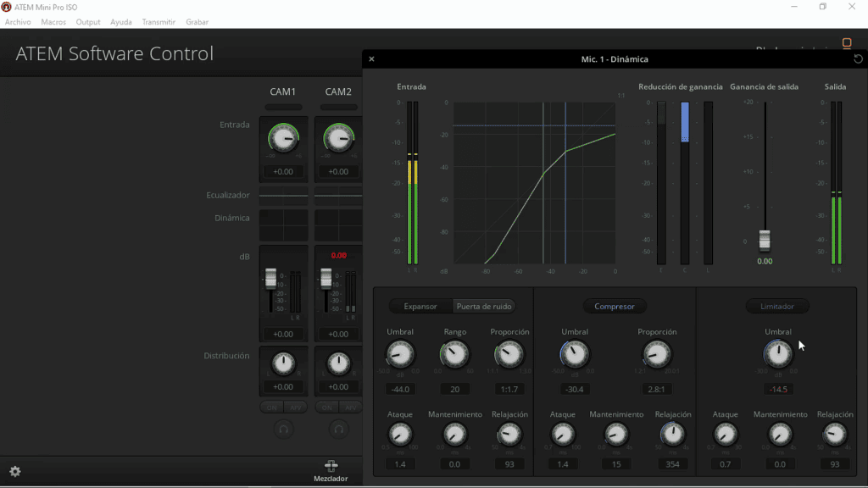Image resolution: width=868 pixels, height=488 pixels.
Task: Open the Archivo menu
Action: [x=18, y=22]
